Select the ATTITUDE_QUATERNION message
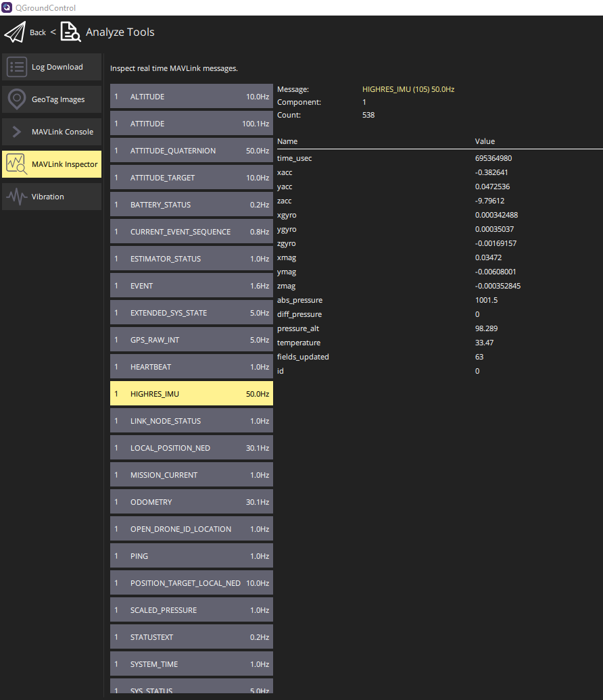 pyautogui.click(x=191, y=151)
